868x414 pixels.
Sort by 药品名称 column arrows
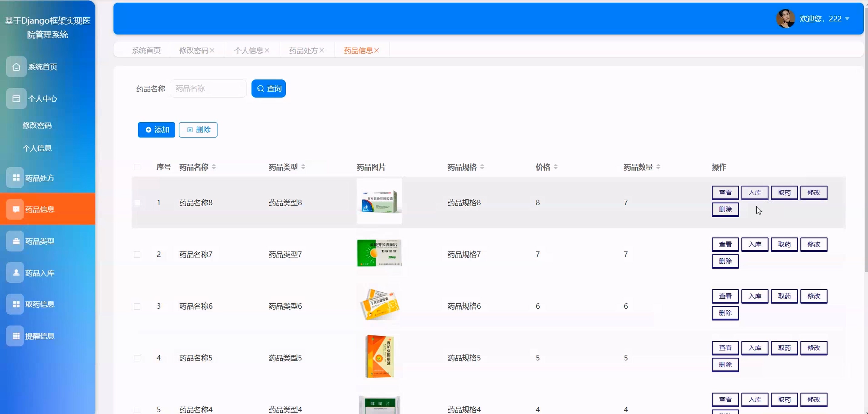(214, 167)
